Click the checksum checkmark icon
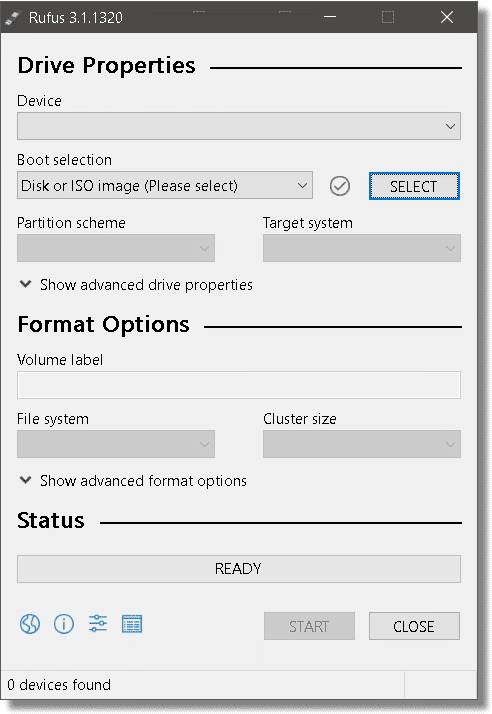The height and width of the screenshot is (714, 492). pyautogui.click(x=340, y=186)
